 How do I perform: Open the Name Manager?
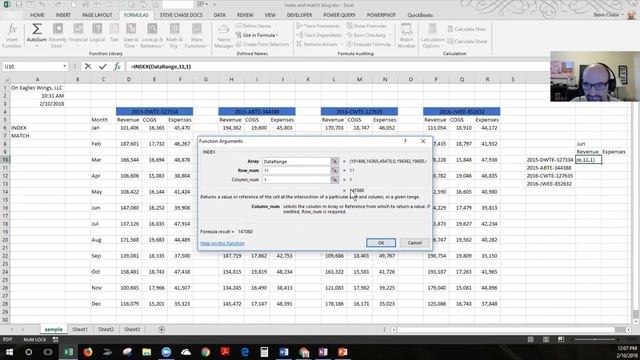click(223, 36)
